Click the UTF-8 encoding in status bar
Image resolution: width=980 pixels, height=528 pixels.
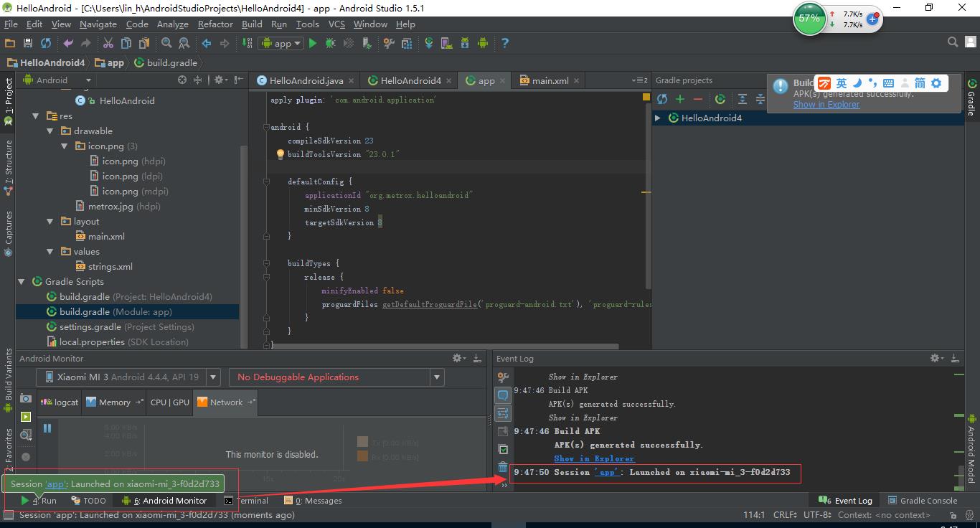coord(817,515)
